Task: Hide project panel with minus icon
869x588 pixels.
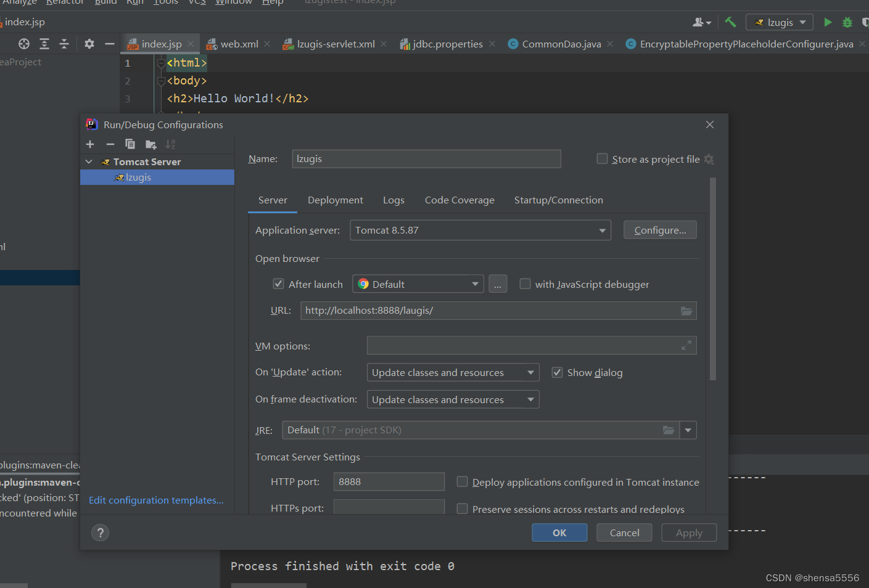Action: (110, 44)
